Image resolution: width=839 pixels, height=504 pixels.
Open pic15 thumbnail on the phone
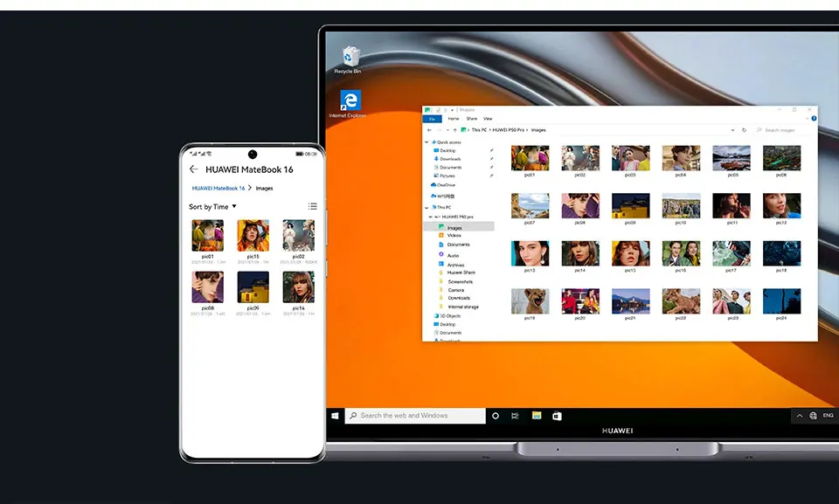[x=253, y=236]
